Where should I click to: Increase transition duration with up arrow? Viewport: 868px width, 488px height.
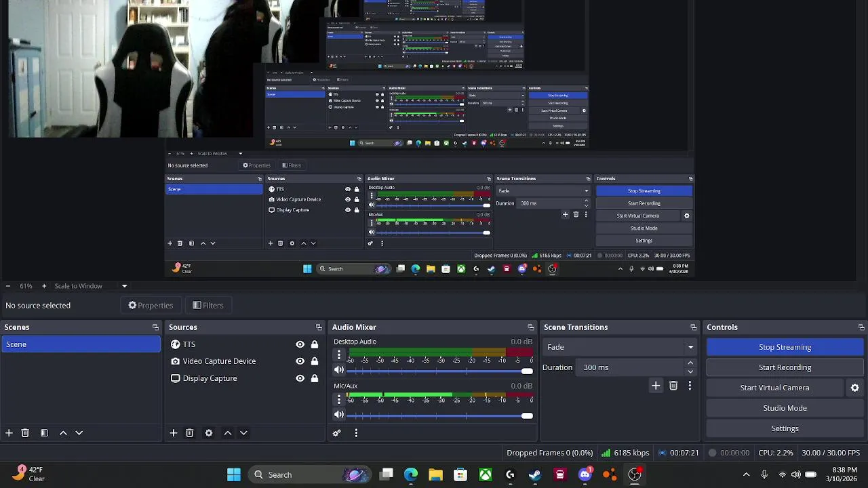[x=690, y=364]
